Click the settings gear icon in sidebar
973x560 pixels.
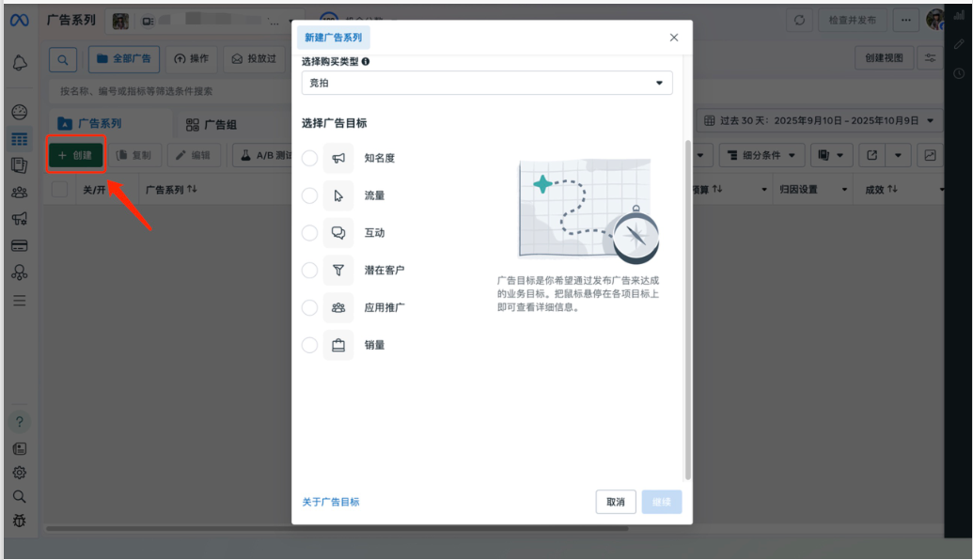click(x=20, y=473)
